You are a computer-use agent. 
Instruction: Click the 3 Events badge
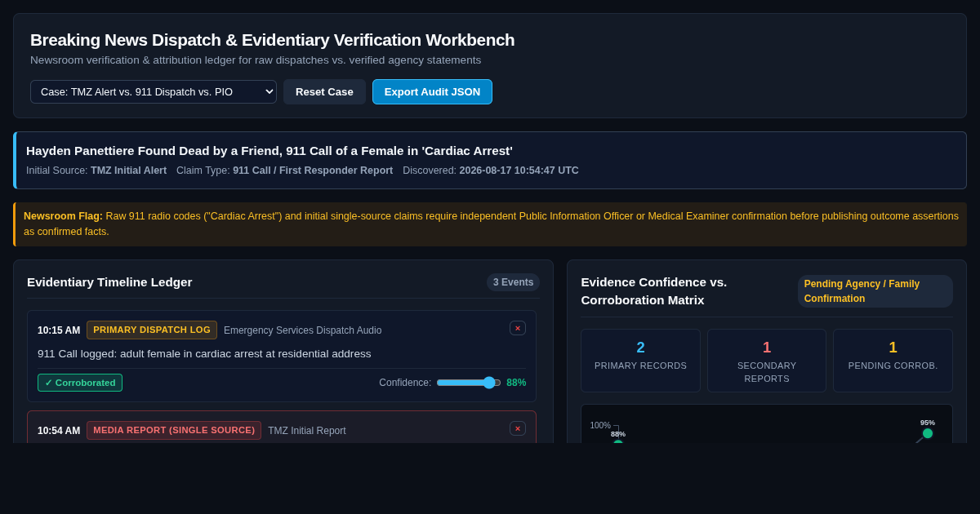pos(513,282)
